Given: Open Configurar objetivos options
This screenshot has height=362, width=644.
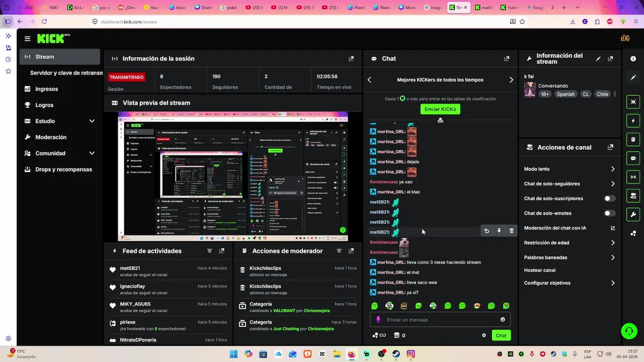Looking at the screenshot, I should click(570, 283).
